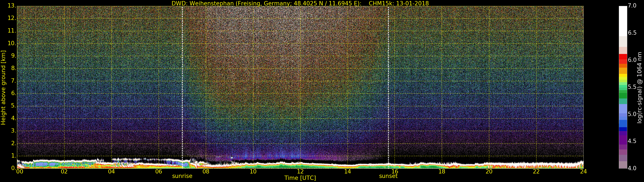Pick the red segment of the colorbar
Viewport: 644px width, 182px height.
[623, 59]
